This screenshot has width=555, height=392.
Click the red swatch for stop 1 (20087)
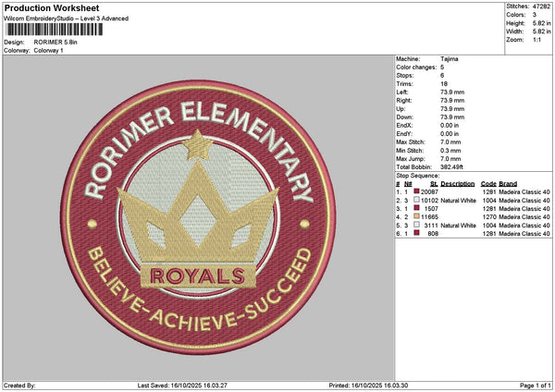tap(416, 191)
